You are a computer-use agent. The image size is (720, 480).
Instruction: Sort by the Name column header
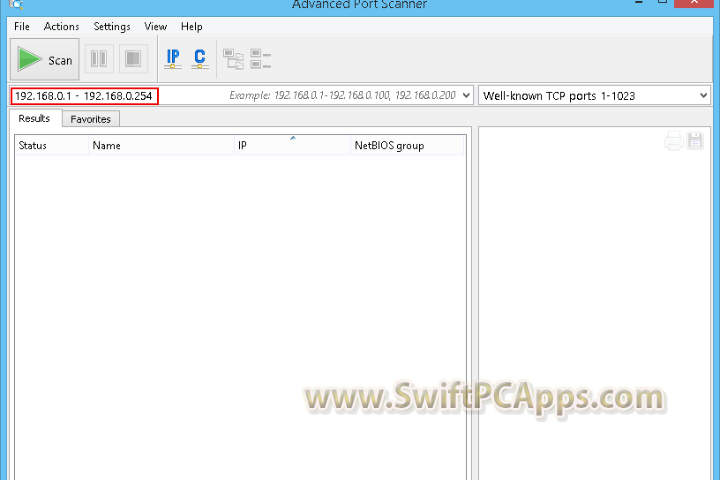[161, 145]
